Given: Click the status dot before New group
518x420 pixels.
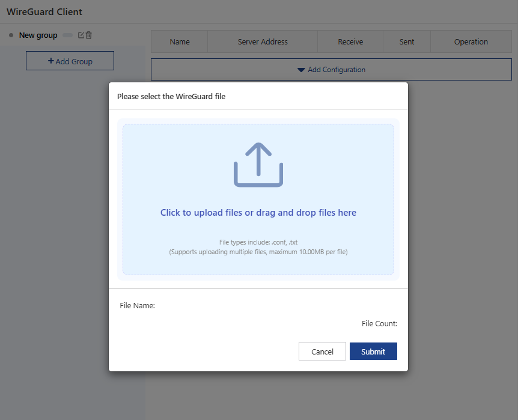Looking at the screenshot, I should point(11,35).
